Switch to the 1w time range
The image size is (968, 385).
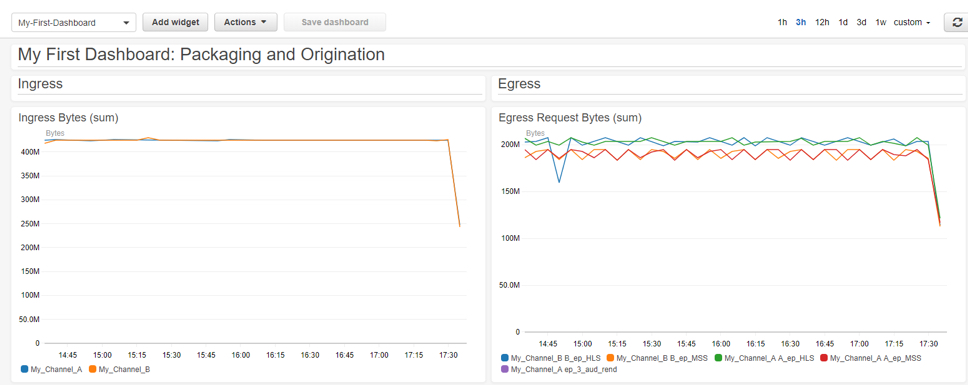[x=880, y=22]
